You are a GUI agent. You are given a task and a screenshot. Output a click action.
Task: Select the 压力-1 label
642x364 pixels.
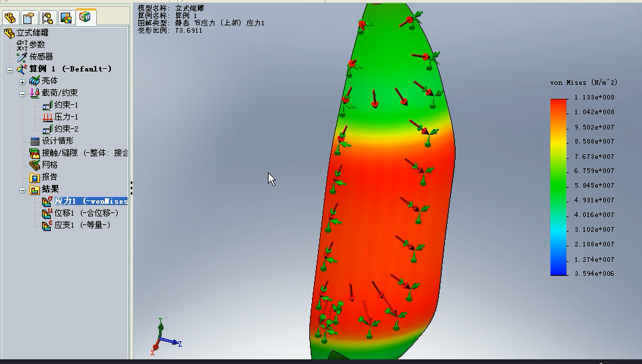click(x=66, y=117)
